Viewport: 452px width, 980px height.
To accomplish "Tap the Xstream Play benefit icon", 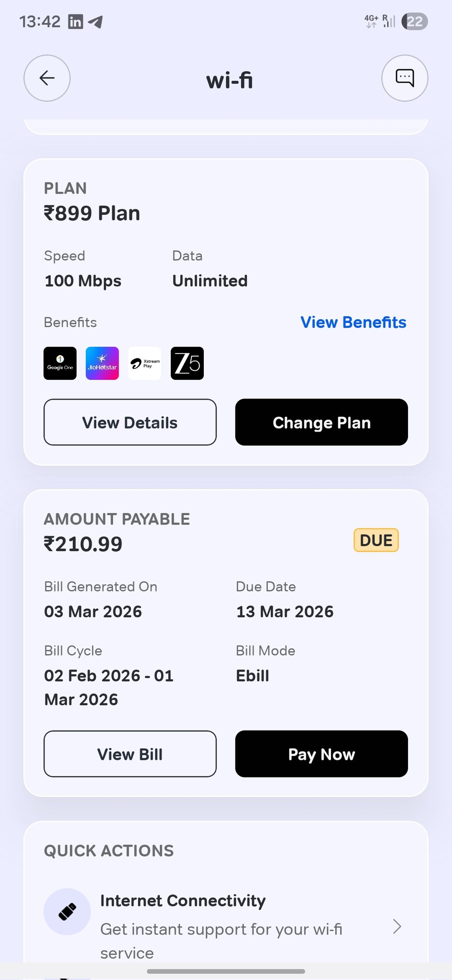I will coord(145,363).
